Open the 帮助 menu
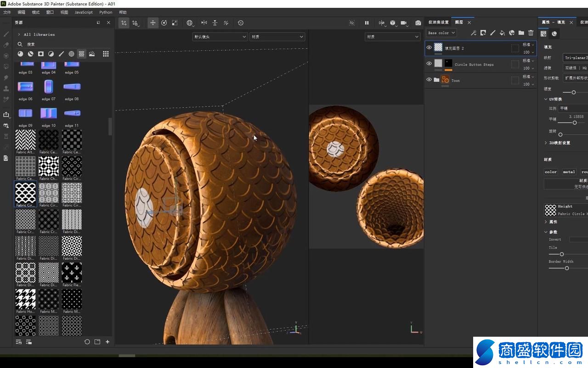This screenshot has height=368, width=588. tap(123, 12)
